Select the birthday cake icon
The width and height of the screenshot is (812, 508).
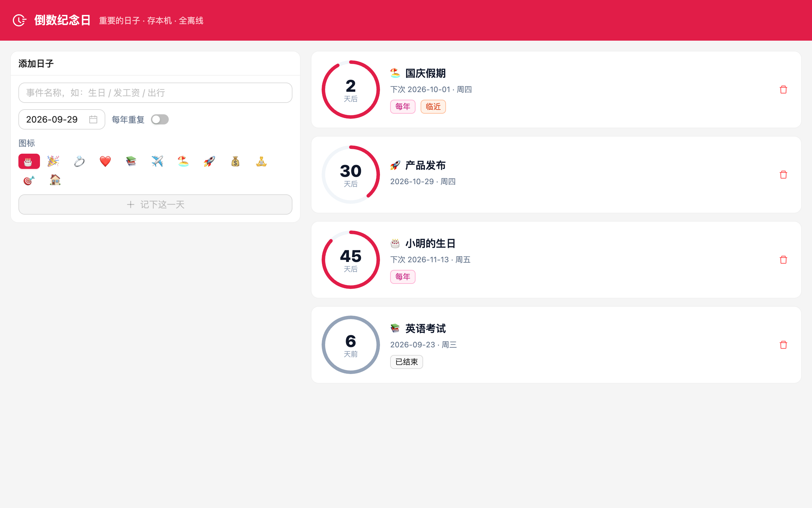29,162
